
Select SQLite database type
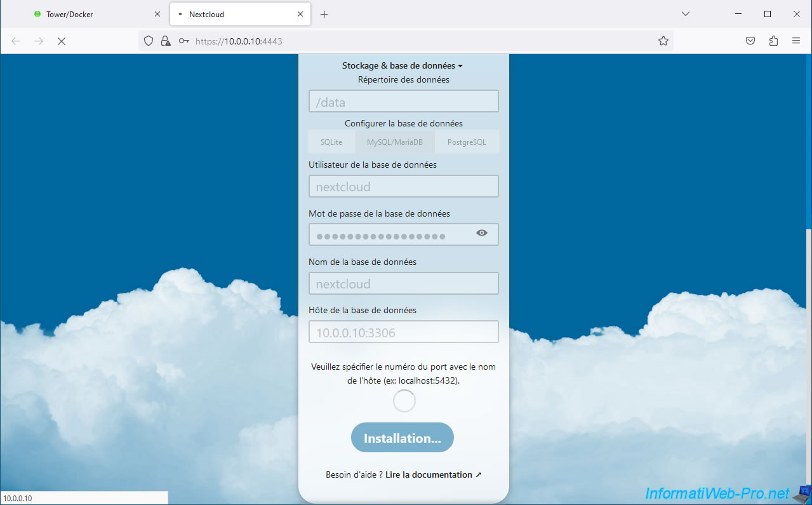[331, 142]
